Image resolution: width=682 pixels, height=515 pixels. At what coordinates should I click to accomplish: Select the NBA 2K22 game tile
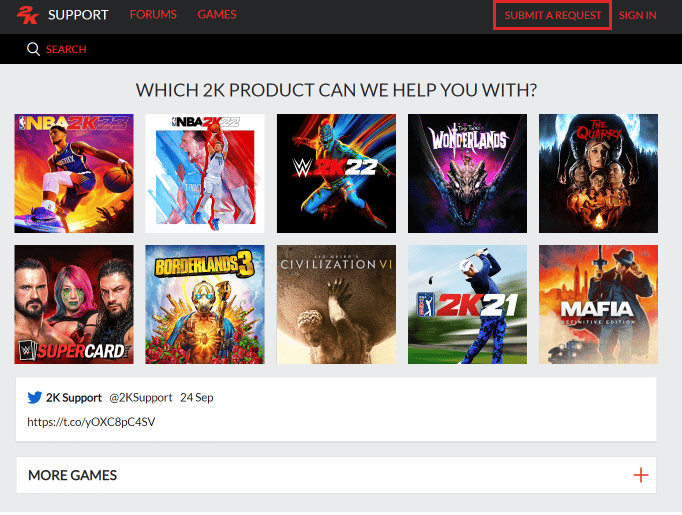point(205,174)
